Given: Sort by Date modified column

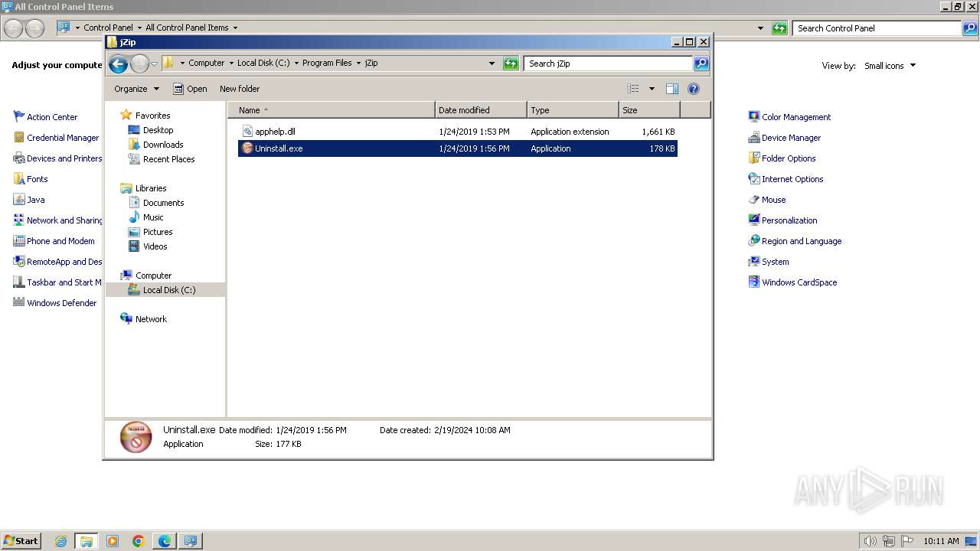Looking at the screenshot, I should tap(481, 110).
